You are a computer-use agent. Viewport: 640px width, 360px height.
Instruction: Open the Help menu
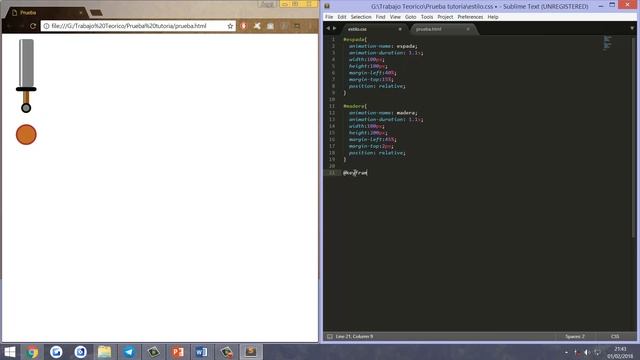493,17
